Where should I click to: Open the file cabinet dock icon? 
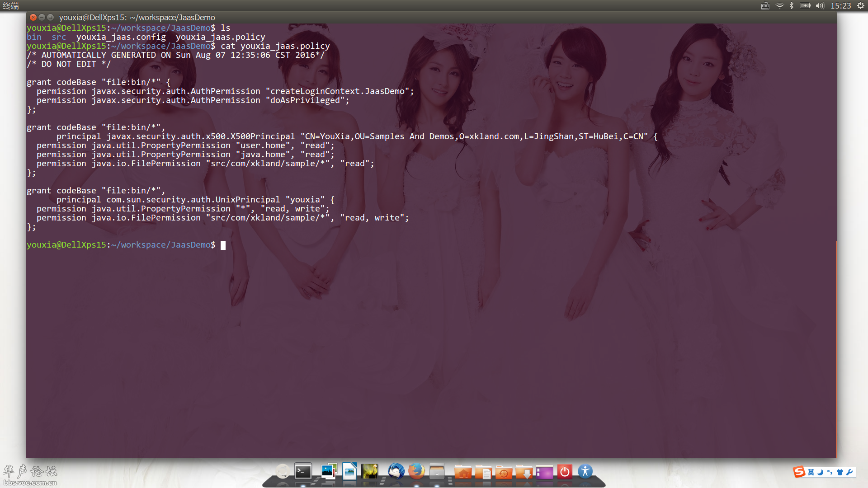click(437, 472)
